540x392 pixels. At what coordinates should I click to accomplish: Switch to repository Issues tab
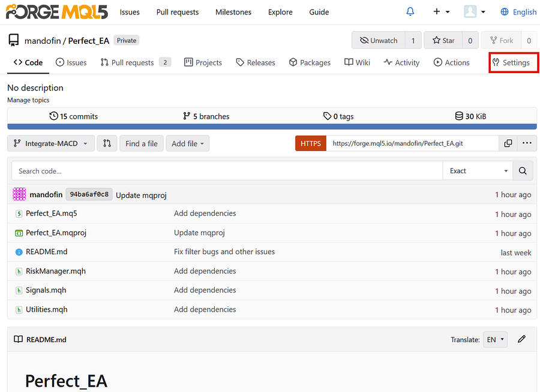point(71,63)
